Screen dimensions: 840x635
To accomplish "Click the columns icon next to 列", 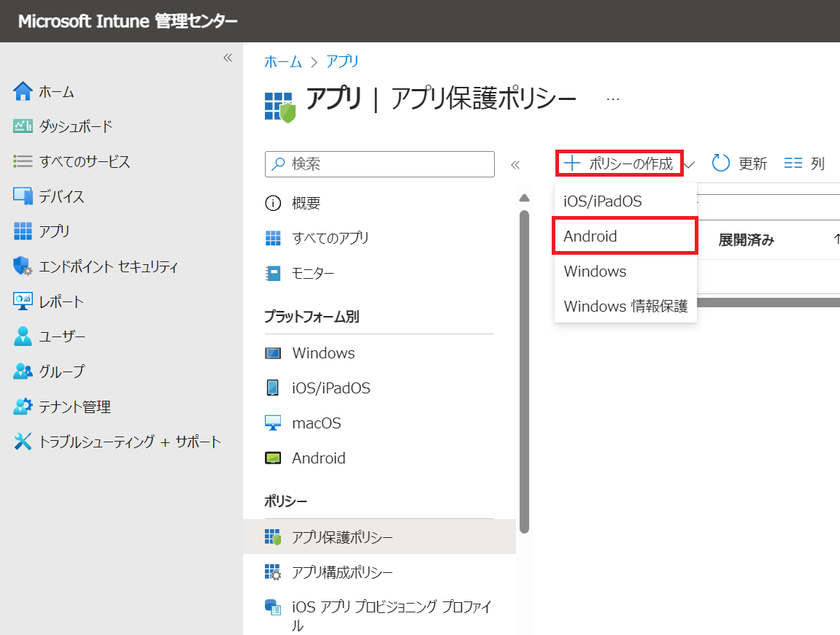I will (x=793, y=163).
